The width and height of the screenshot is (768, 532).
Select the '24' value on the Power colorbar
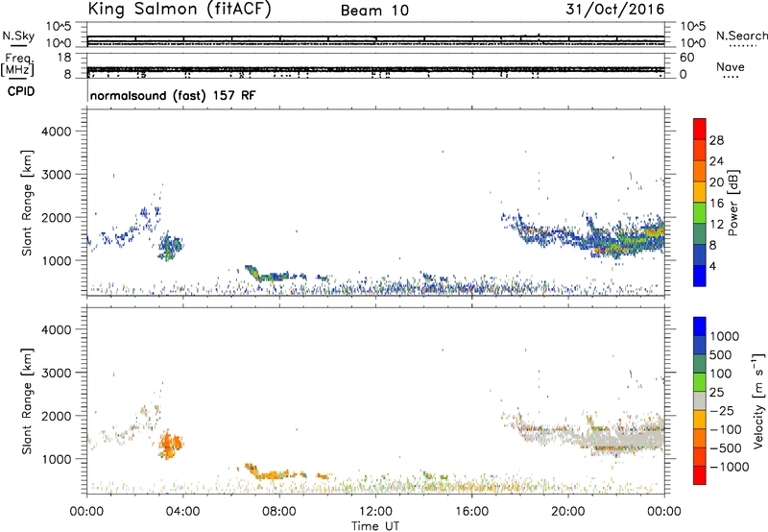(716, 161)
